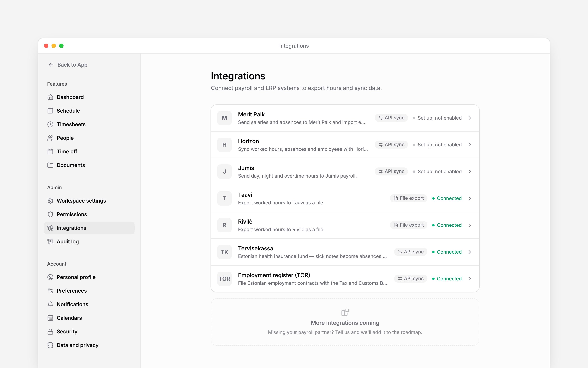Click the More integrations coming heading
Screen dimensions: 588x368
(x=345, y=323)
